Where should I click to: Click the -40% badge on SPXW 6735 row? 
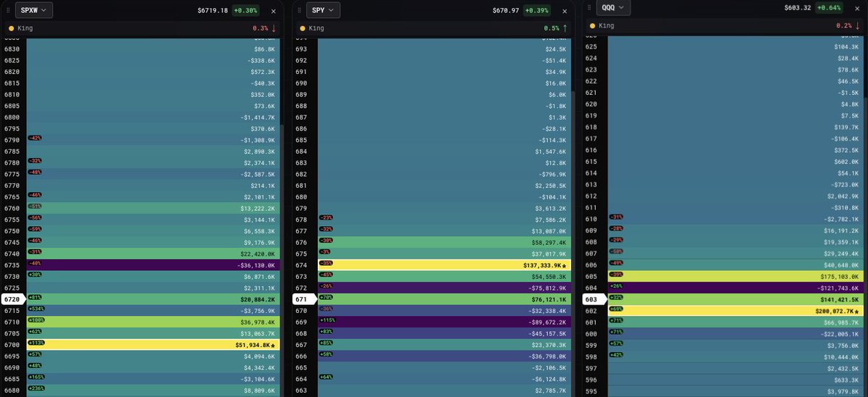click(34, 263)
